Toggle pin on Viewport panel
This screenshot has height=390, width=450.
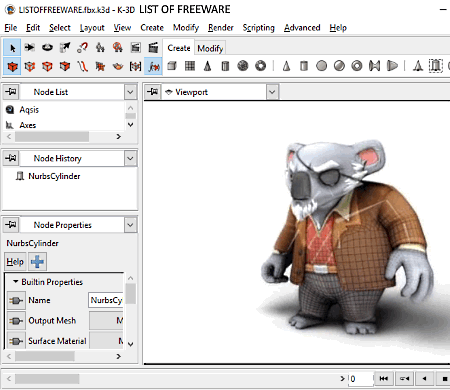click(x=153, y=92)
